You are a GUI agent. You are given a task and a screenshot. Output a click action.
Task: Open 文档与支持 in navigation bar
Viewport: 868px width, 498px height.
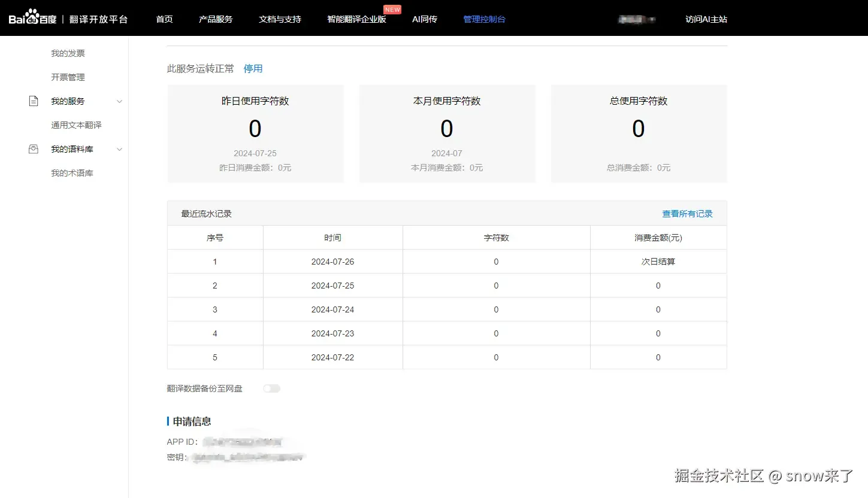click(280, 19)
